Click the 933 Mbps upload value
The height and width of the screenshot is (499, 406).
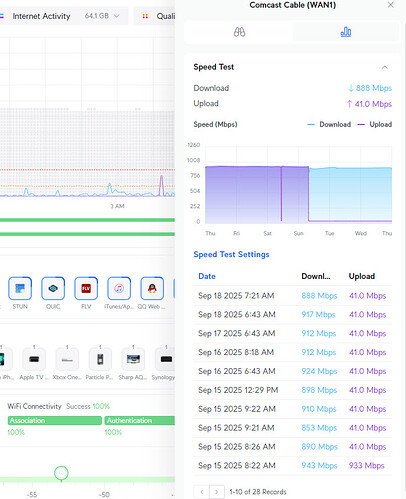(x=366, y=466)
